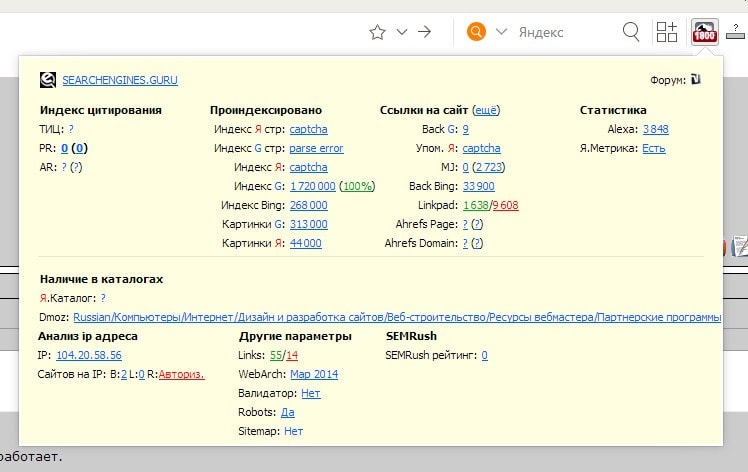Screen dimensions: 748x472
Task: Open IP address 104.20.58.56 link
Action: tap(89, 355)
